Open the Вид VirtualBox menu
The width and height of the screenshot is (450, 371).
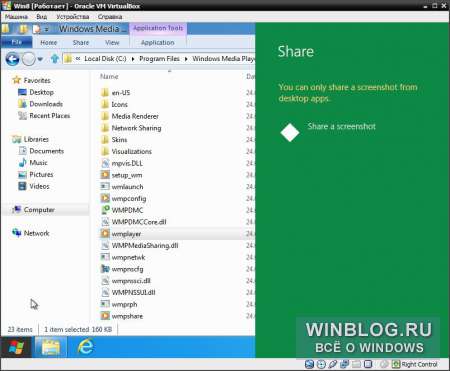pos(42,17)
